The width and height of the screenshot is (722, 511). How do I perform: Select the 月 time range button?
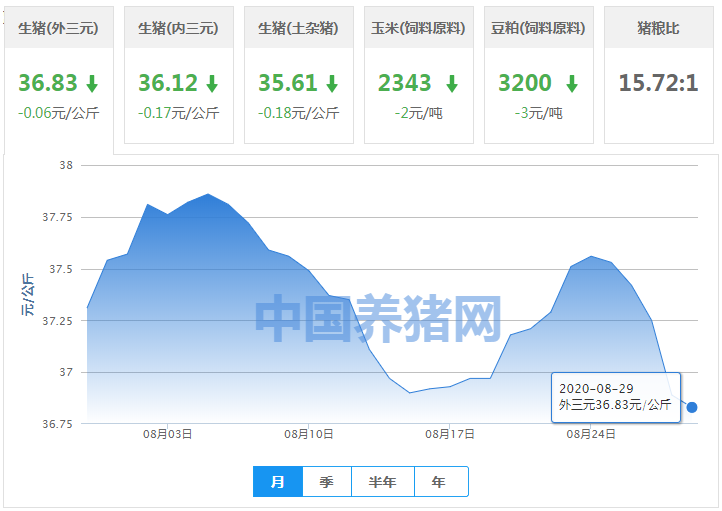(278, 482)
